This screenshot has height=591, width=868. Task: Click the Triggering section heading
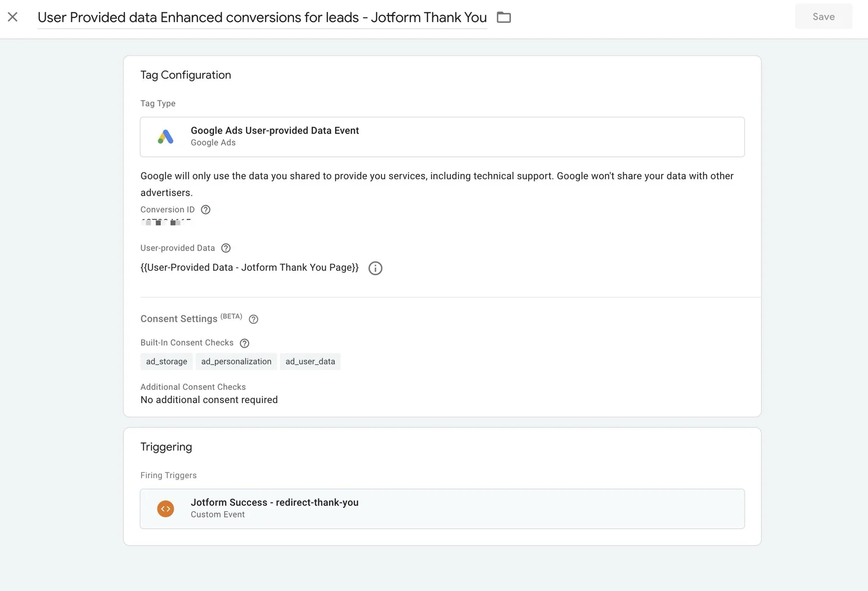point(166,447)
